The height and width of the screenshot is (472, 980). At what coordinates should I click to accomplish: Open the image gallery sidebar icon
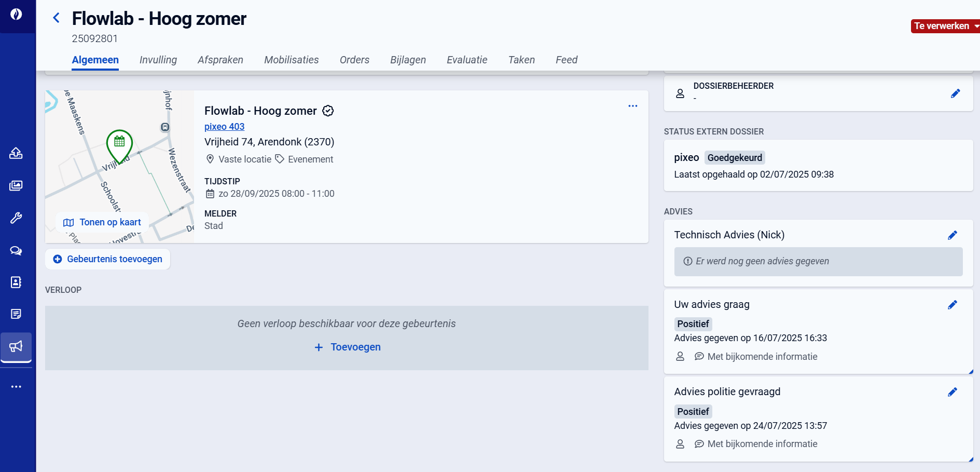[x=16, y=185]
